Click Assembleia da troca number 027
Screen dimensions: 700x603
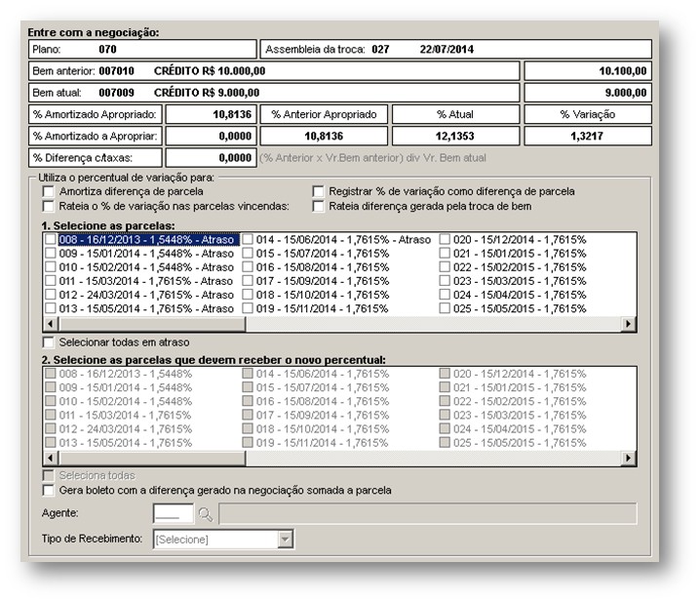pyautogui.click(x=380, y=49)
